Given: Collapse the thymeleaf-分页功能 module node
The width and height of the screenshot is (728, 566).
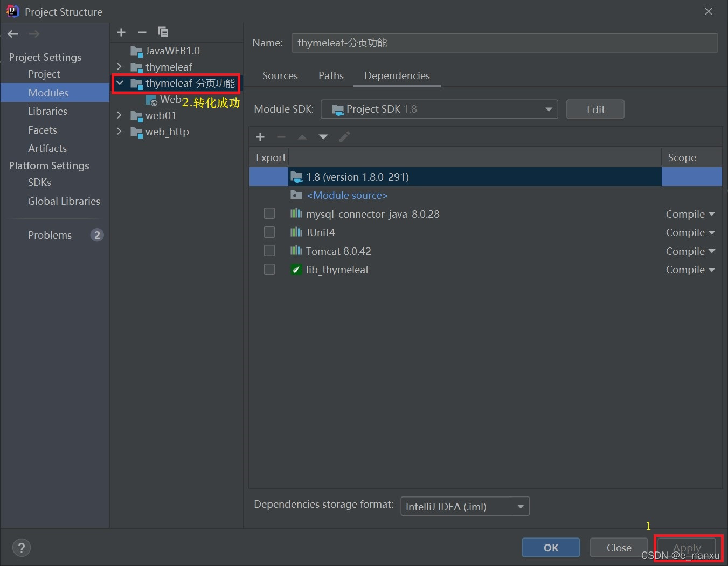Looking at the screenshot, I should point(120,83).
